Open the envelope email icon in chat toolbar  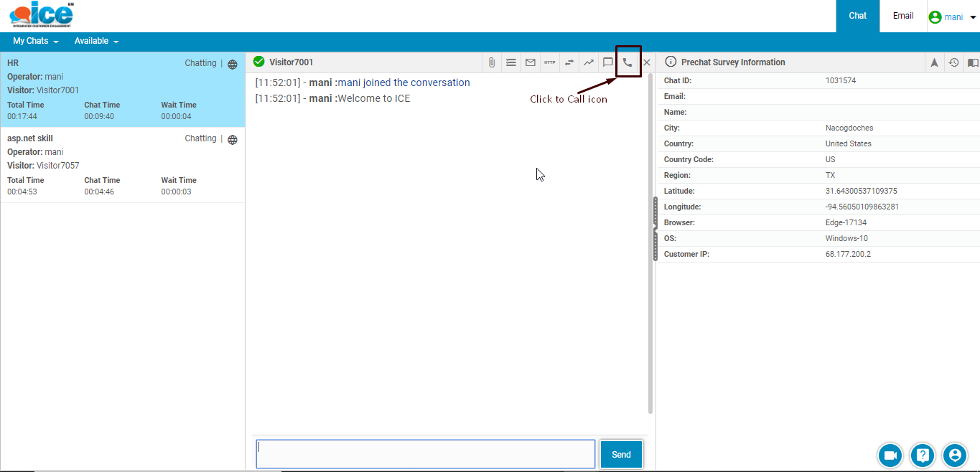pyautogui.click(x=531, y=62)
